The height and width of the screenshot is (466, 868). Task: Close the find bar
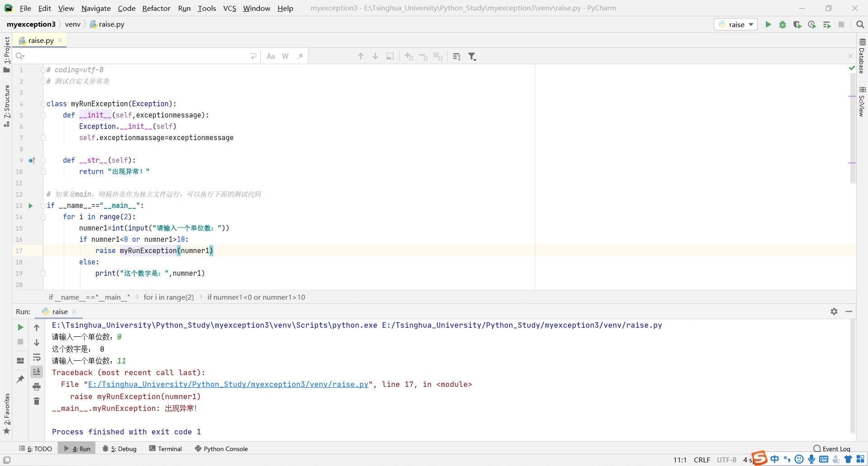coord(850,56)
